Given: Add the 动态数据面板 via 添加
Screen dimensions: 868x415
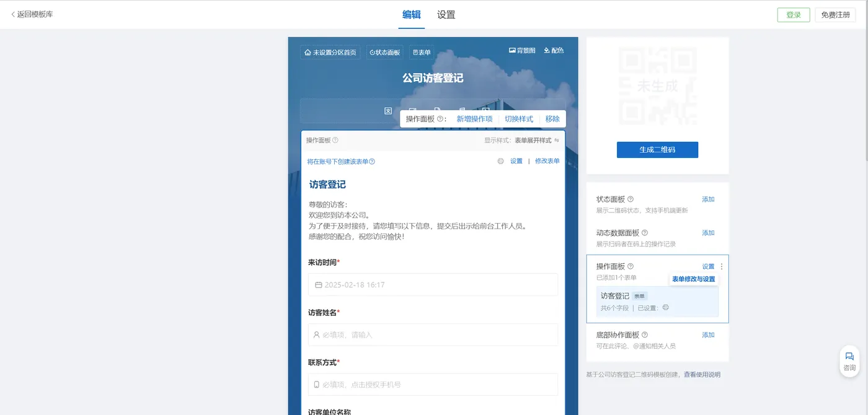Looking at the screenshot, I should (708, 233).
